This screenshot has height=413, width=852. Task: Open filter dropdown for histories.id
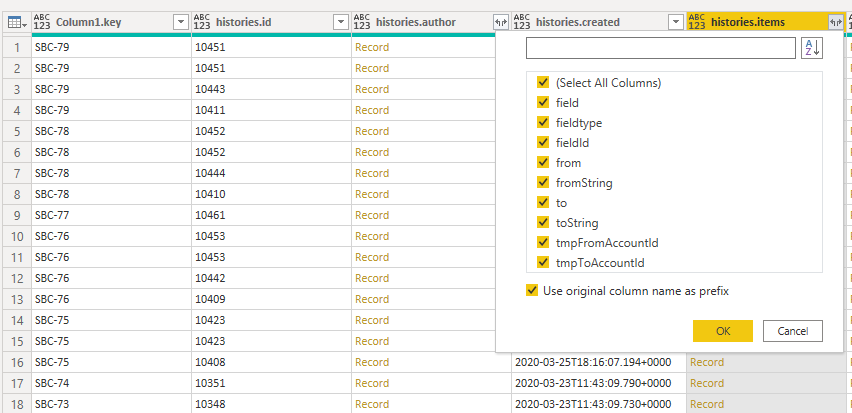(x=340, y=22)
